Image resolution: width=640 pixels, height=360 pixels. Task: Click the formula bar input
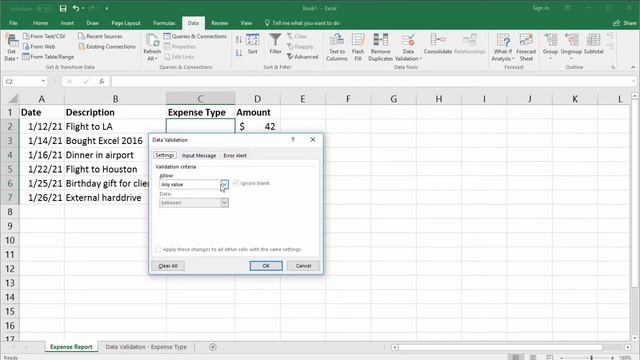pos(373,82)
